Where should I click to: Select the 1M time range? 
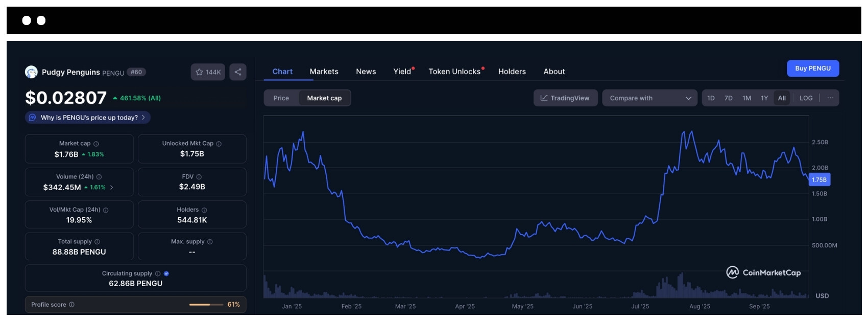[746, 98]
